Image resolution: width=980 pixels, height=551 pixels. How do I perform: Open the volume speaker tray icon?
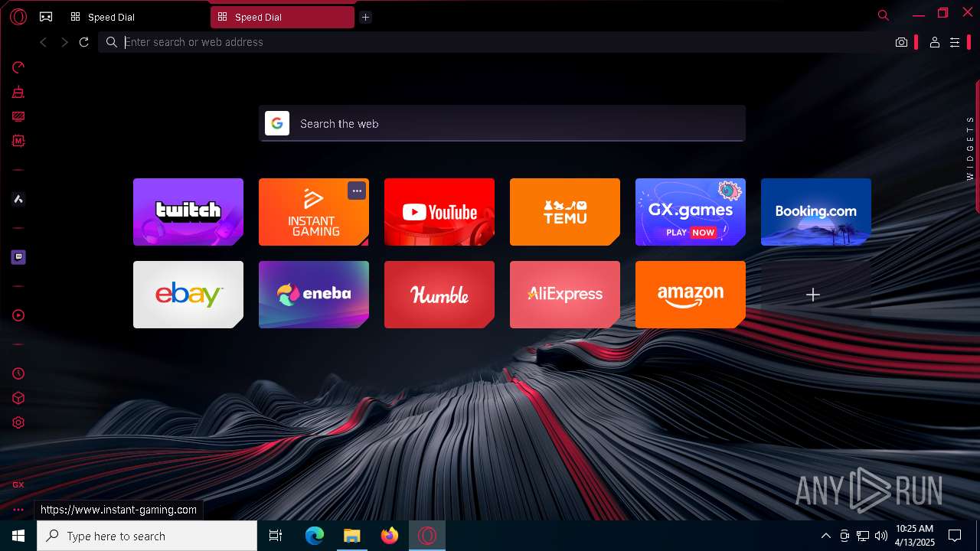coord(881,536)
